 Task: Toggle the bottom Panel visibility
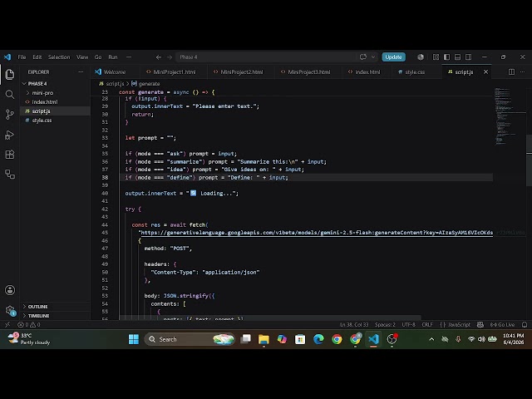point(458,57)
